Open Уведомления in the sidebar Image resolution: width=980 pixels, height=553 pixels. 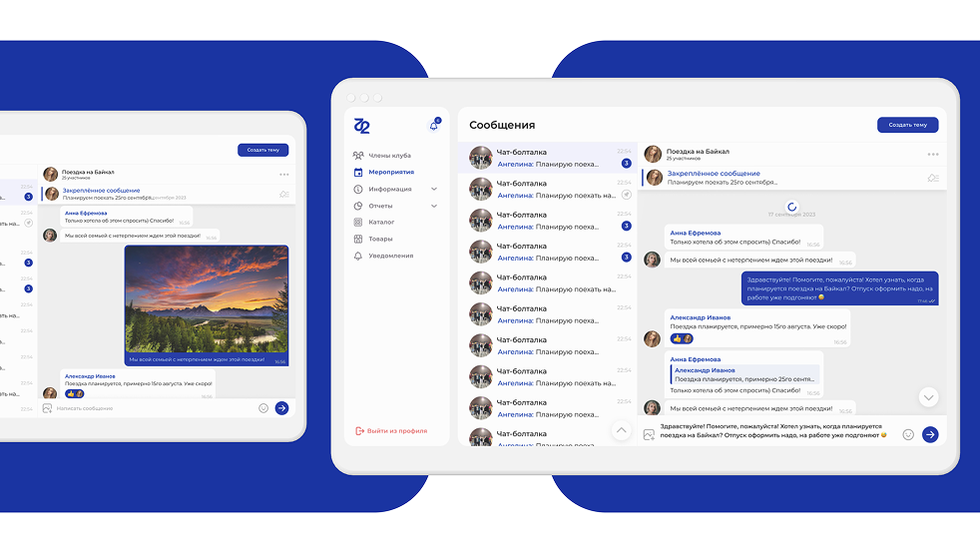click(390, 256)
